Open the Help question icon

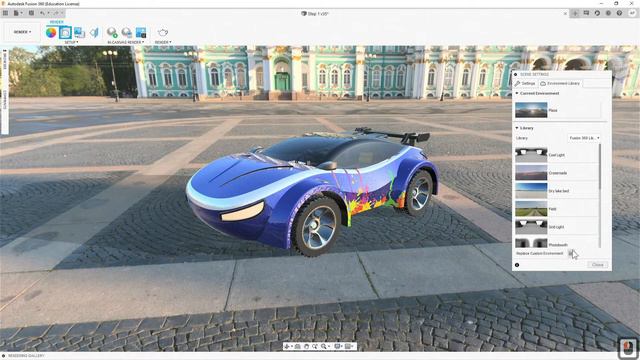[x=619, y=13]
